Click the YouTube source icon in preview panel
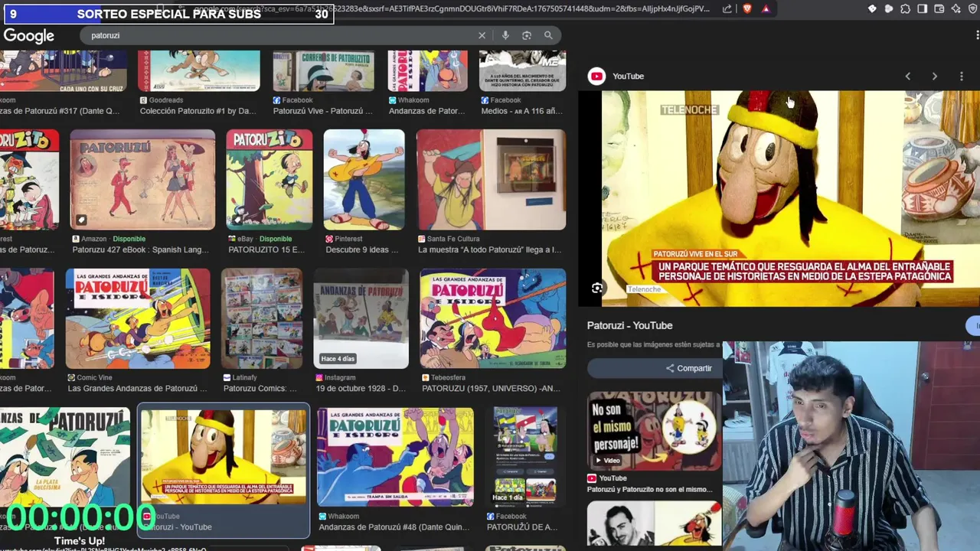This screenshot has width=980, height=551. [x=596, y=76]
